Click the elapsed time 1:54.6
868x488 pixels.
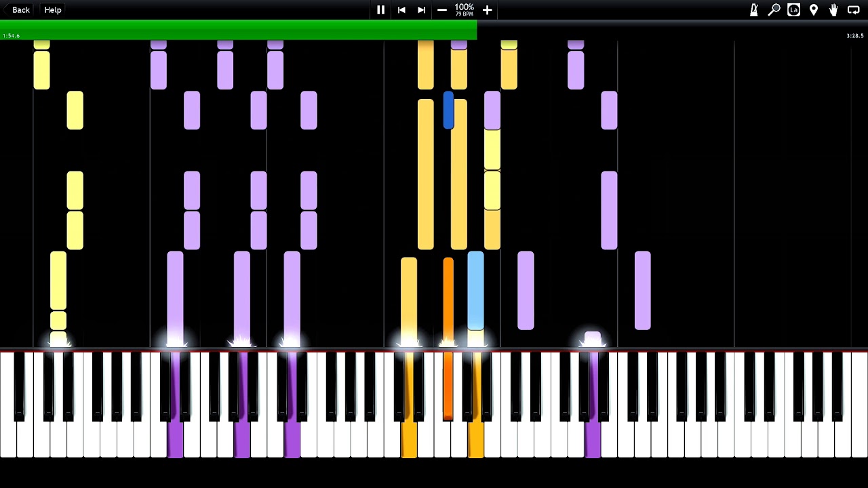(x=11, y=36)
